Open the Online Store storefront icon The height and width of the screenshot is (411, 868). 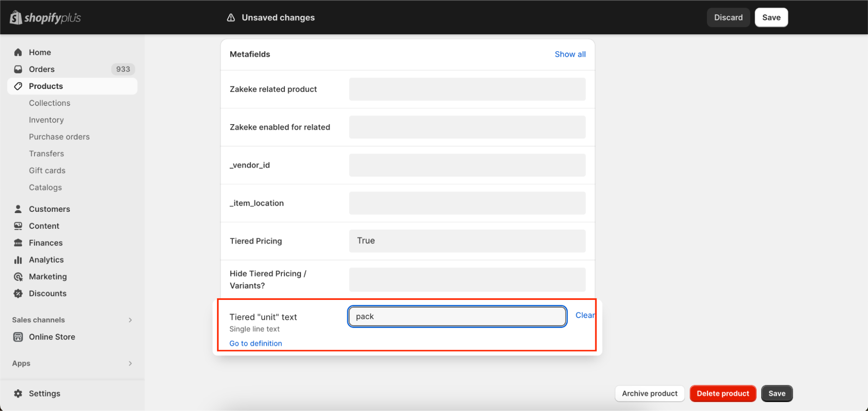pos(18,337)
